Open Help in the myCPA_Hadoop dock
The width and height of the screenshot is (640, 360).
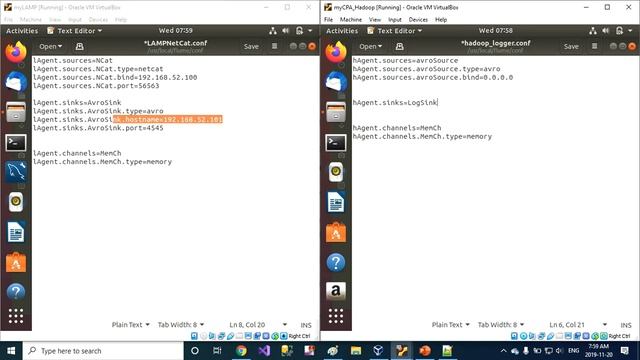pyautogui.click(x=336, y=262)
